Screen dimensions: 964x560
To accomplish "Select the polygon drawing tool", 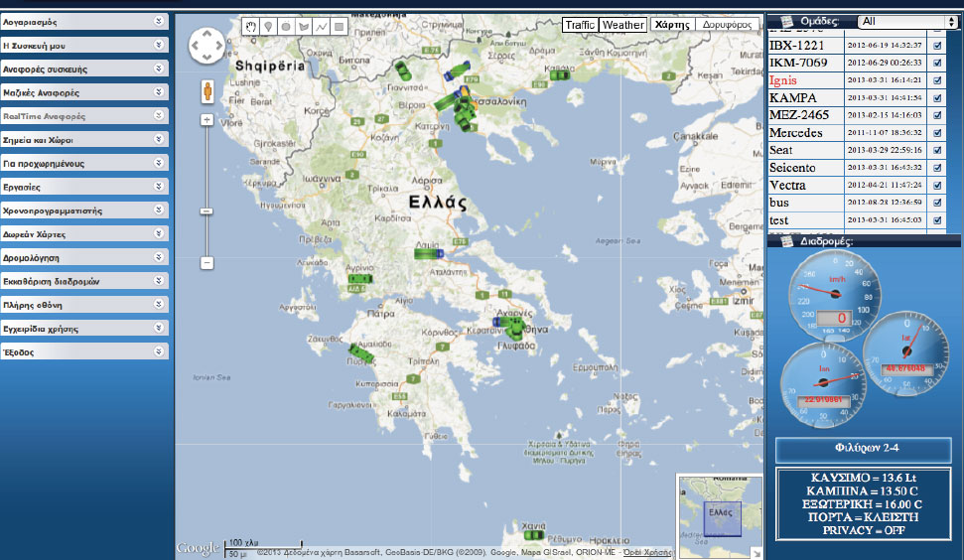I will 304,27.
